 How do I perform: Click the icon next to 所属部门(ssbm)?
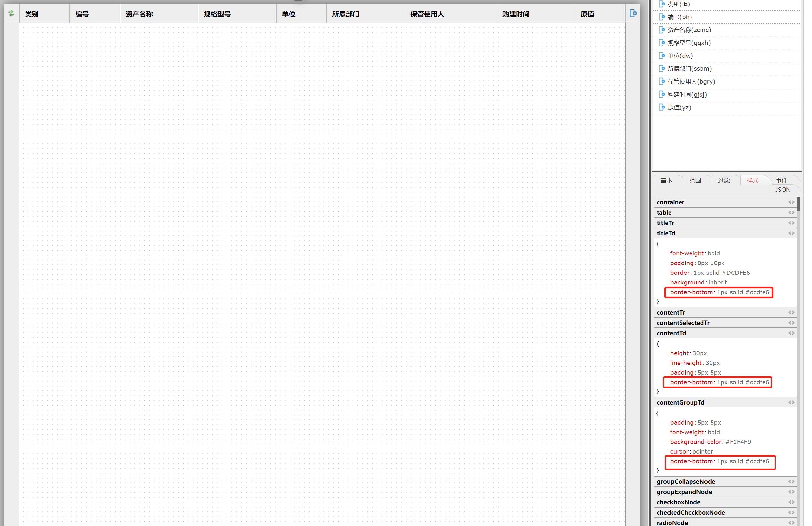662,68
